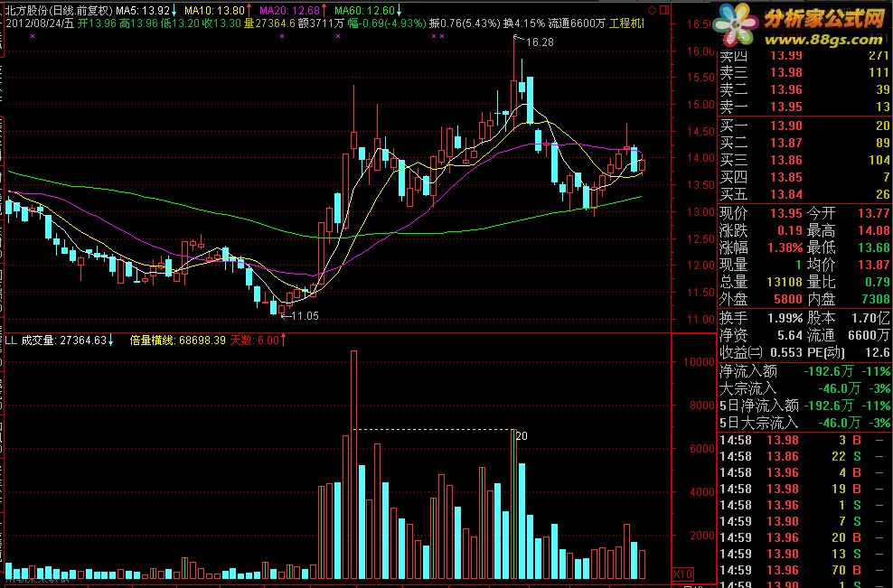Click the X10 scale box in volume panel

point(682,574)
